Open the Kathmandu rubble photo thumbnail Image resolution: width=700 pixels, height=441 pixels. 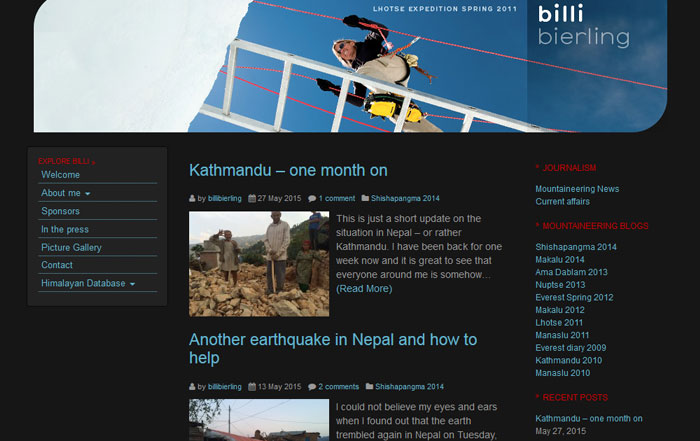click(x=259, y=264)
